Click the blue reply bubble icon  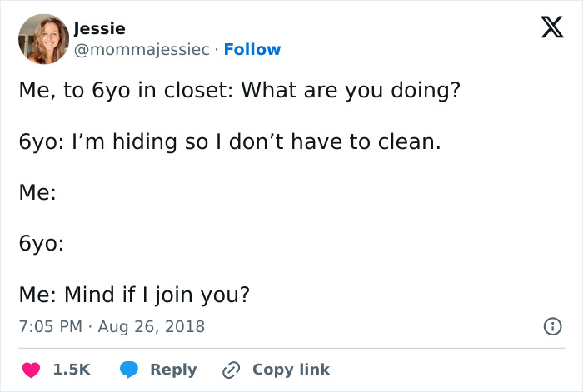point(129,370)
